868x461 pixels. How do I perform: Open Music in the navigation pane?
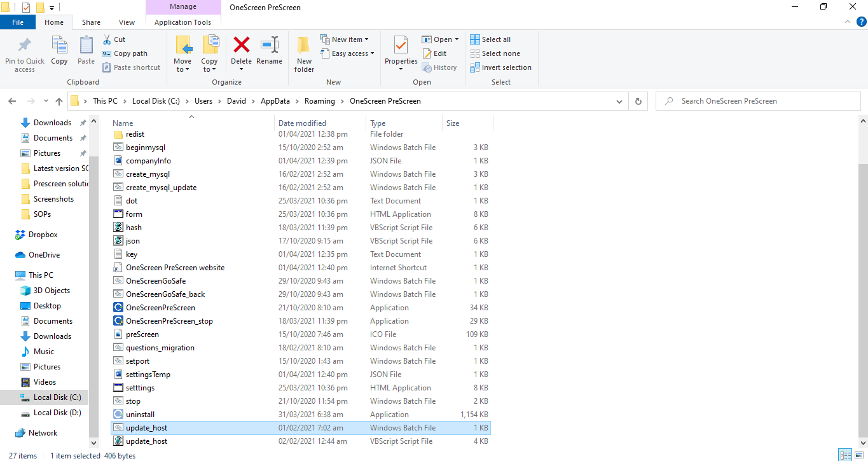click(x=38, y=352)
